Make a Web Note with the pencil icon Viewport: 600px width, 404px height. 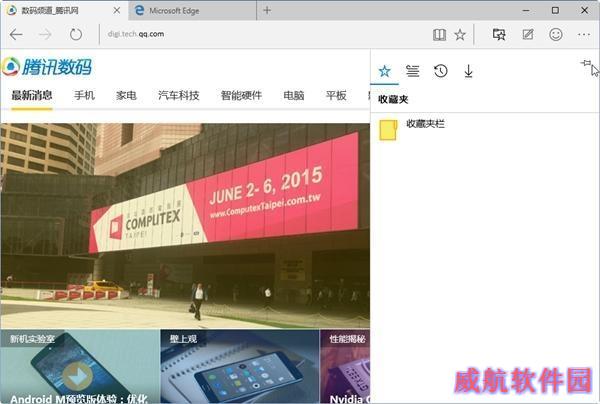[528, 34]
